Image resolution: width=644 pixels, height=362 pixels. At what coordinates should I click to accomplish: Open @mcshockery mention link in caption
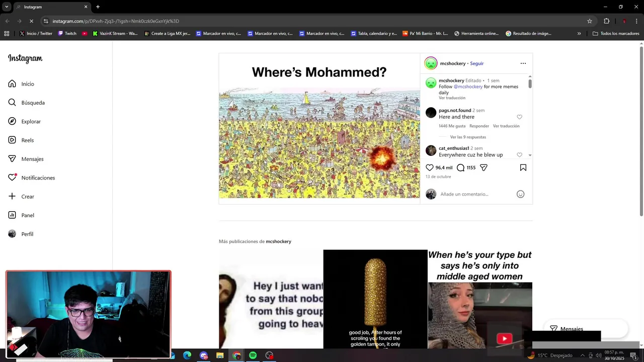pos(468,86)
